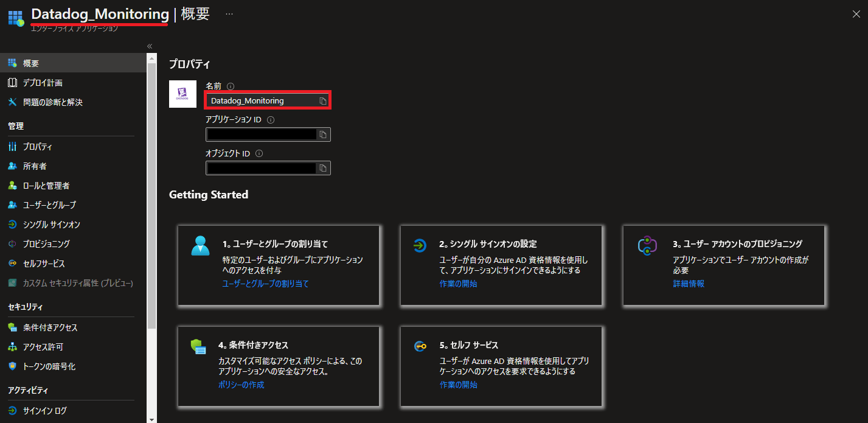Click the 4. 条件付きアクセス card title
Viewport: 868px width, 423px height.
pos(253,345)
